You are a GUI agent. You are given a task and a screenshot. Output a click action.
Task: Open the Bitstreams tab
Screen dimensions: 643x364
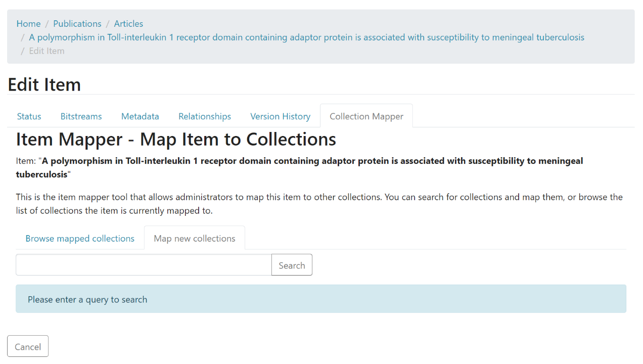point(81,116)
